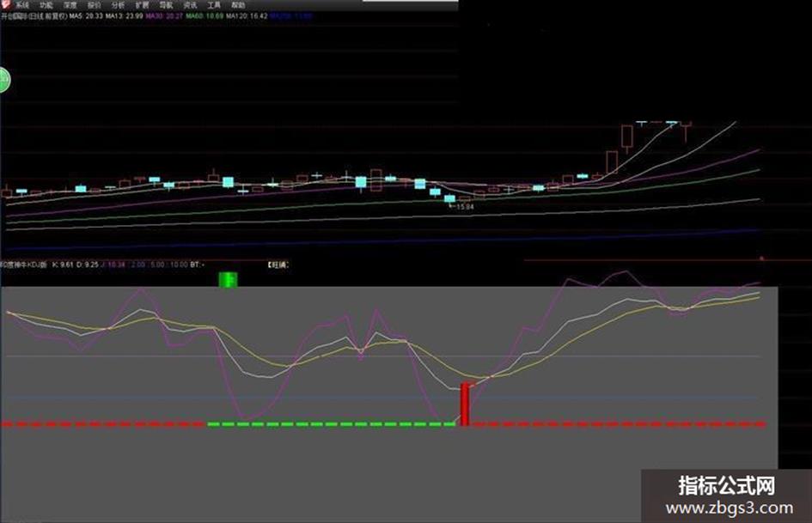Click the MA120: 16.42 label
Image resolution: width=812 pixels, height=523 pixels.
point(247,16)
